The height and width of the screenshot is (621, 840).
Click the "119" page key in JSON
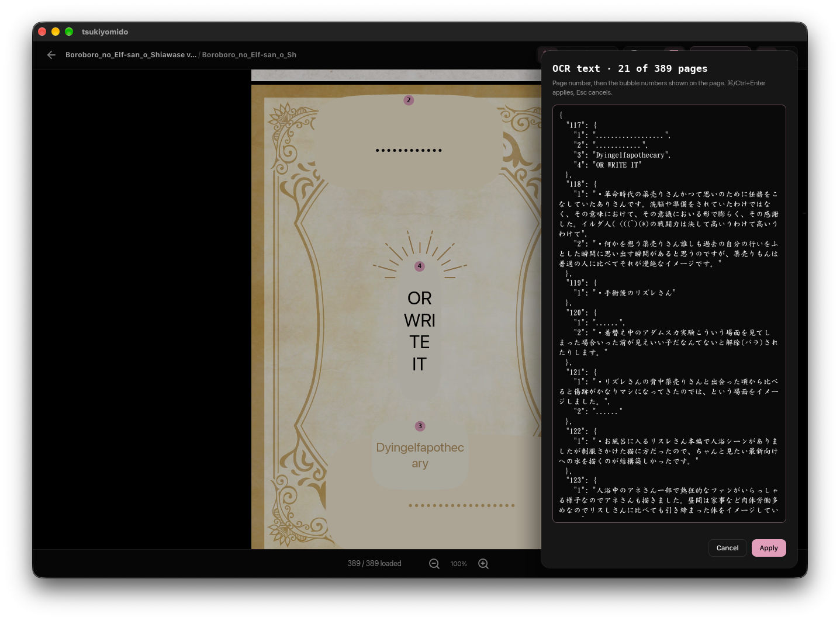click(577, 283)
